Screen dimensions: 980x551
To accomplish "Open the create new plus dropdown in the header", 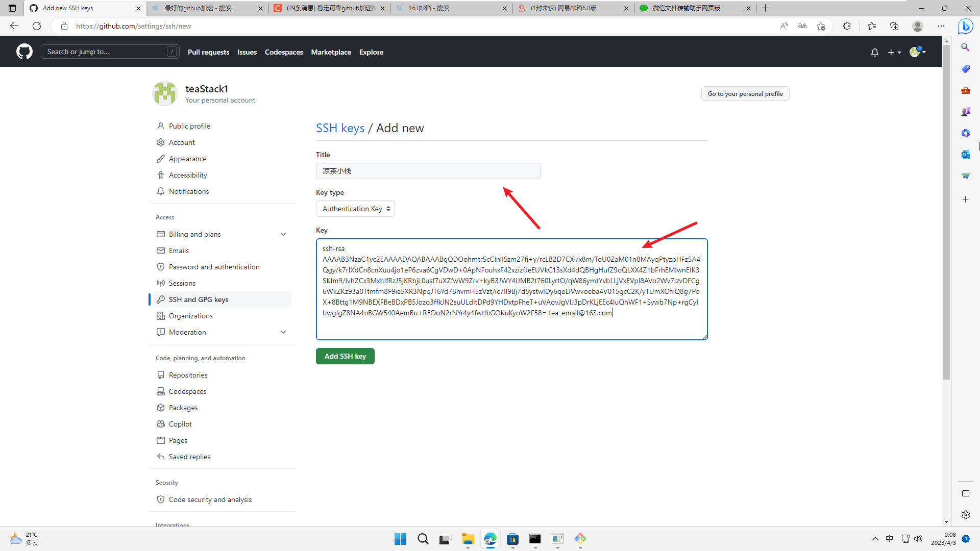I will [x=894, y=52].
